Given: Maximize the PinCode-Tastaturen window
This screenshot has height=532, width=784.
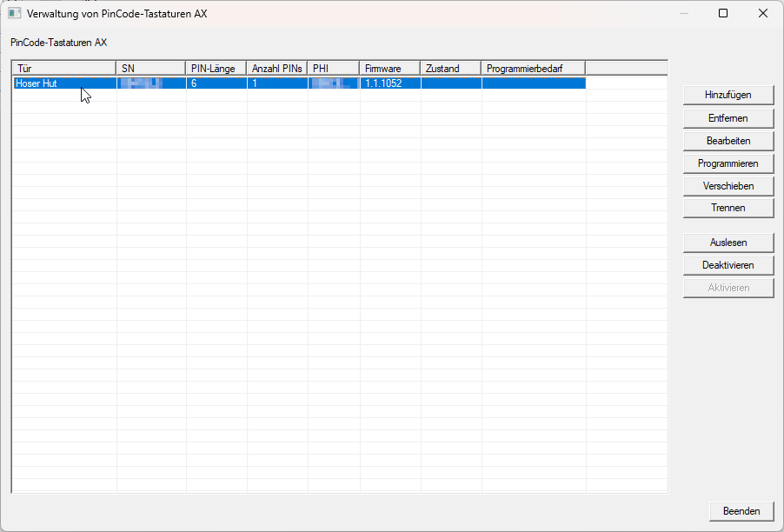Looking at the screenshot, I should (722, 13).
